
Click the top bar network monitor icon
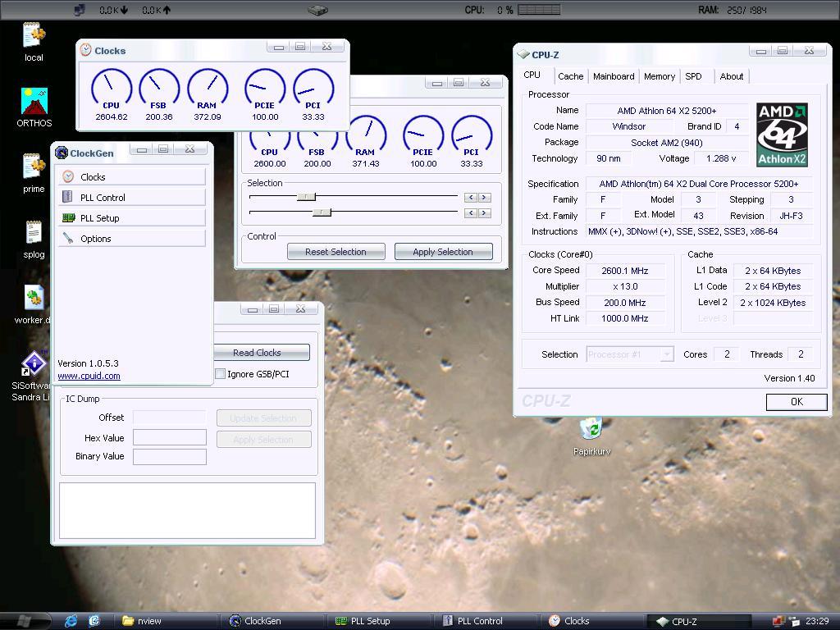click(x=79, y=10)
